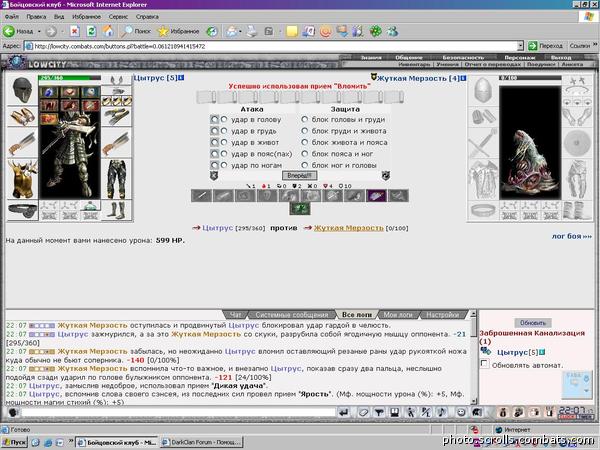Focus the chat message input field
The image size is (600, 450).
tap(178, 412)
